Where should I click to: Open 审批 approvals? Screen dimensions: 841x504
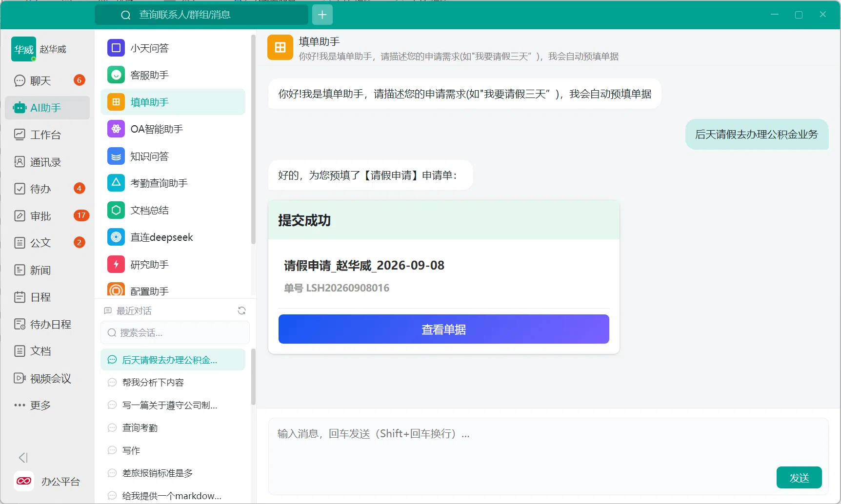47,216
